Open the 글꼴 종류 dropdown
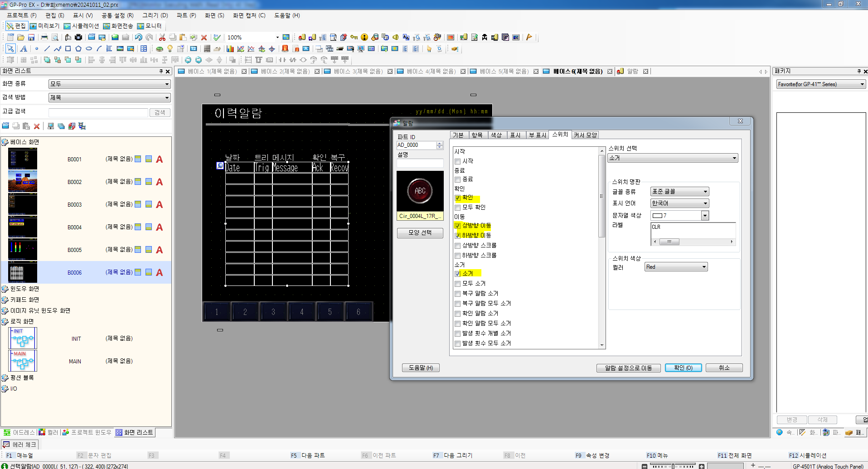868x469 pixels. click(x=679, y=192)
